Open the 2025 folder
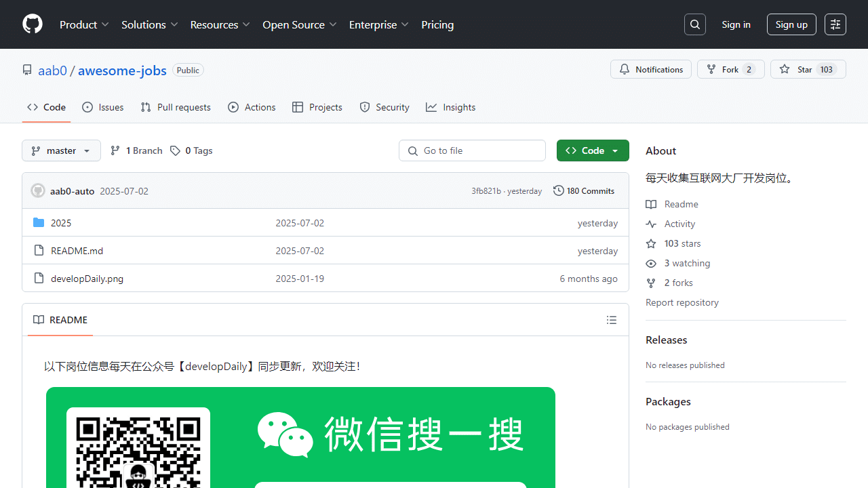 (x=61, y=223)
